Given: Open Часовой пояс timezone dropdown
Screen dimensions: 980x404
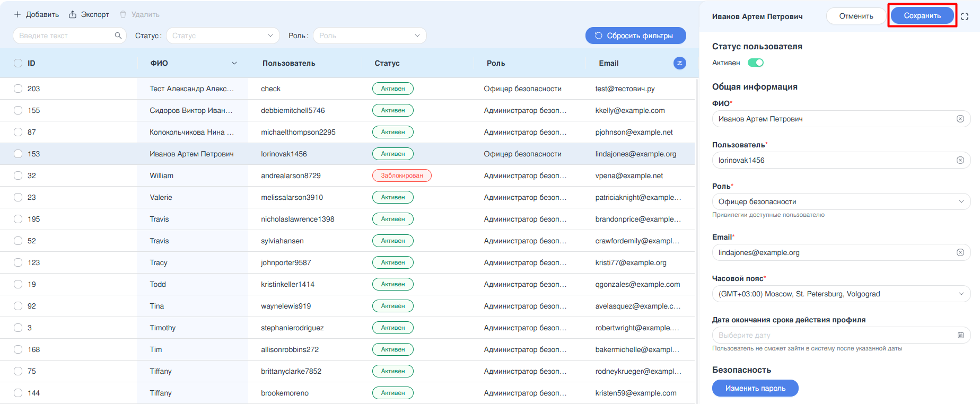Looking at the screenshot, I should pyautogui.click(x=841, y=294).
